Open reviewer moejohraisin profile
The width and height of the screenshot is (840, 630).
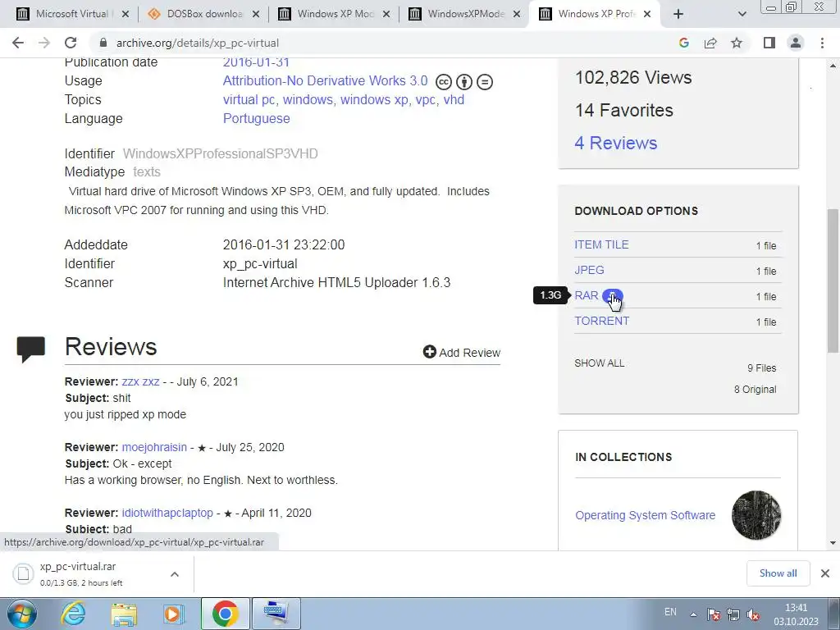pos(154,447)
